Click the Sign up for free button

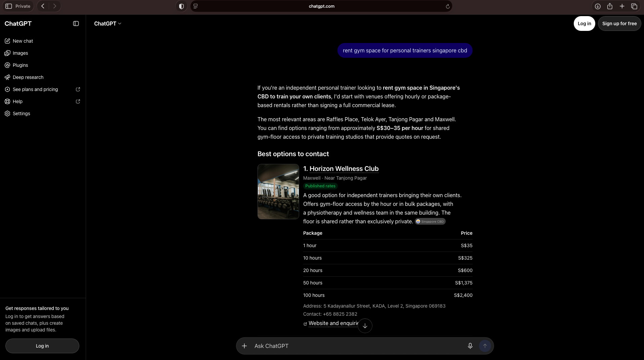coord(619,24)
